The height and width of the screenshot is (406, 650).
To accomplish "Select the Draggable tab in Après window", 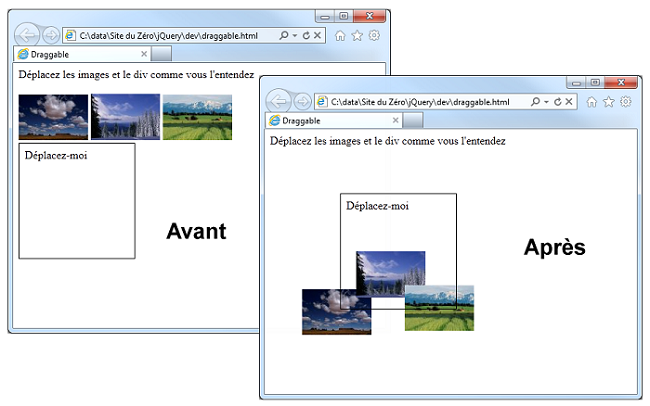I will [334, 120].
